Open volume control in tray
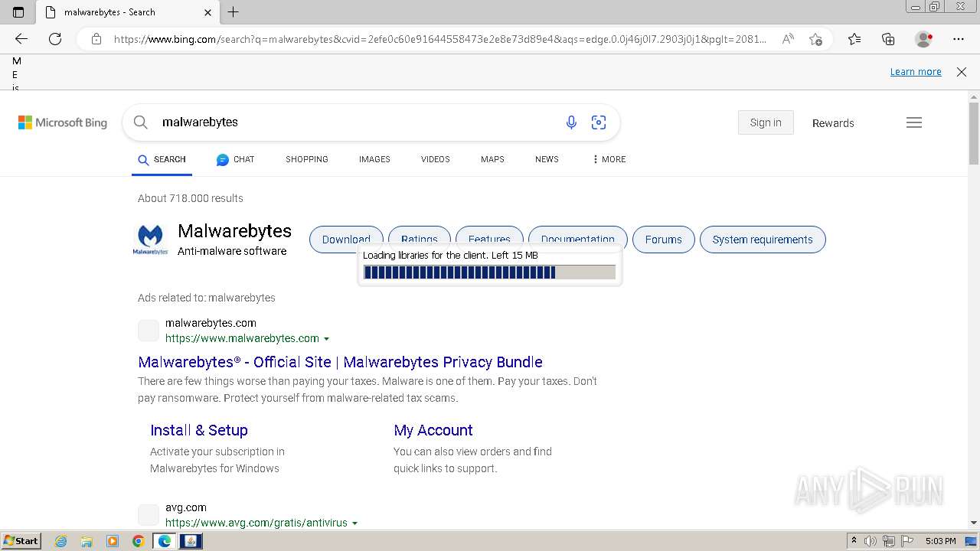 (x=871, y=541)
